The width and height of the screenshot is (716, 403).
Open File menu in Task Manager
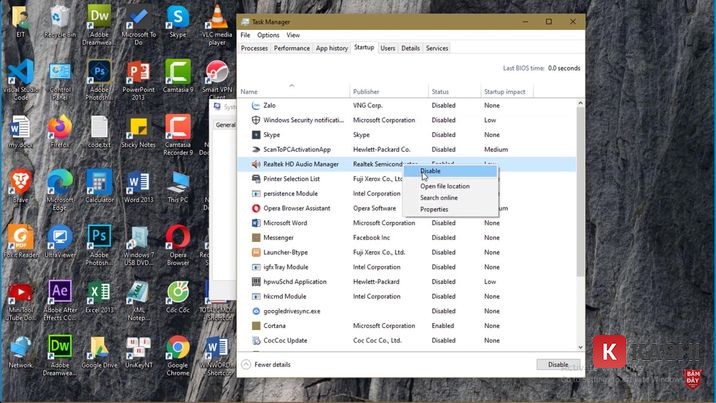point(245,35)
